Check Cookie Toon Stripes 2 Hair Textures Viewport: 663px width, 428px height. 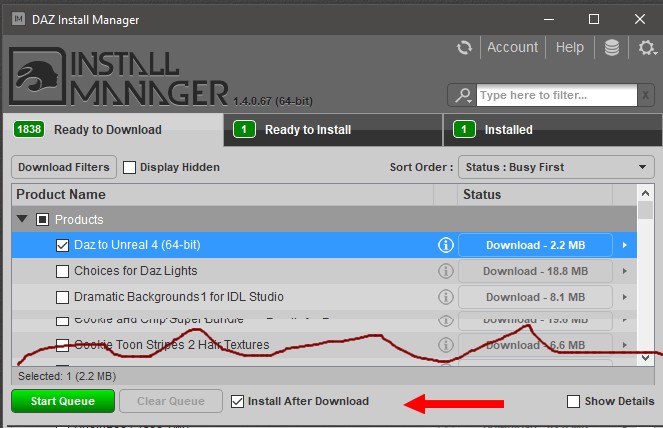[x=62, y=346]
